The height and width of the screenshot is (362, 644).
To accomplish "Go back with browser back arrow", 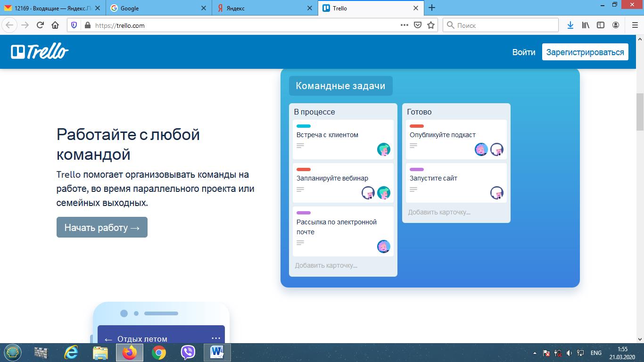I will pos(9,25).
